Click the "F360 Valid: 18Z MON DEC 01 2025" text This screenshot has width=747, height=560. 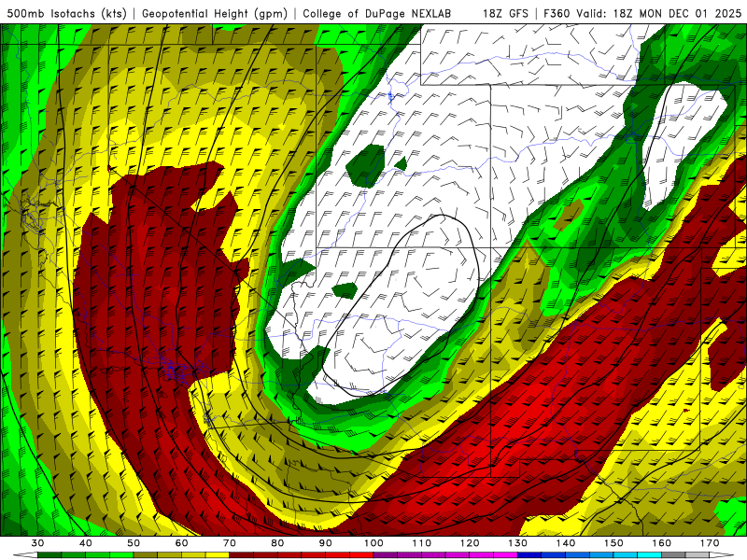pos(642,13)
